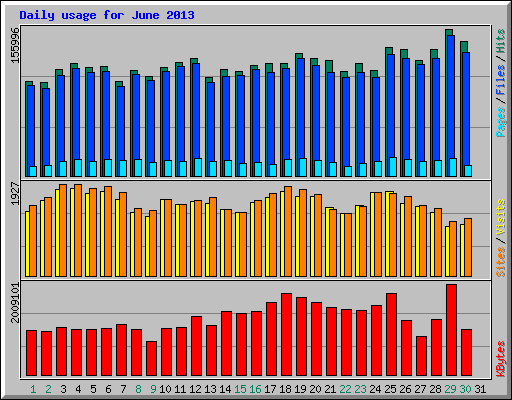Click day label 30 on x-axis

[x=465, y=389]
